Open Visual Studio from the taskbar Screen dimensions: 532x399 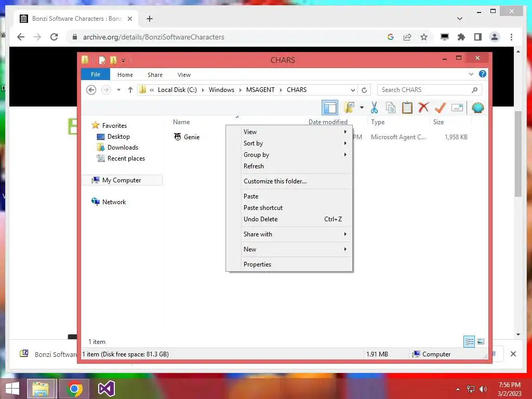tap(106, 389)
